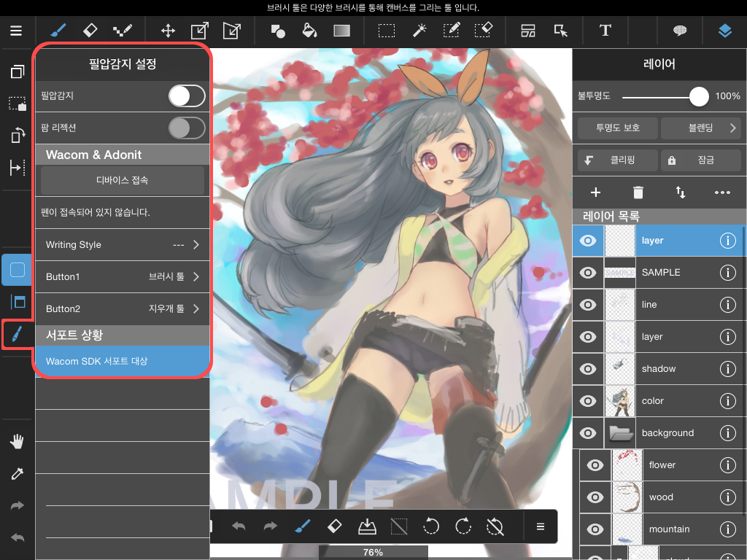
Task: Click undo arrow in bottom bar
Action: tap(239, 526)
